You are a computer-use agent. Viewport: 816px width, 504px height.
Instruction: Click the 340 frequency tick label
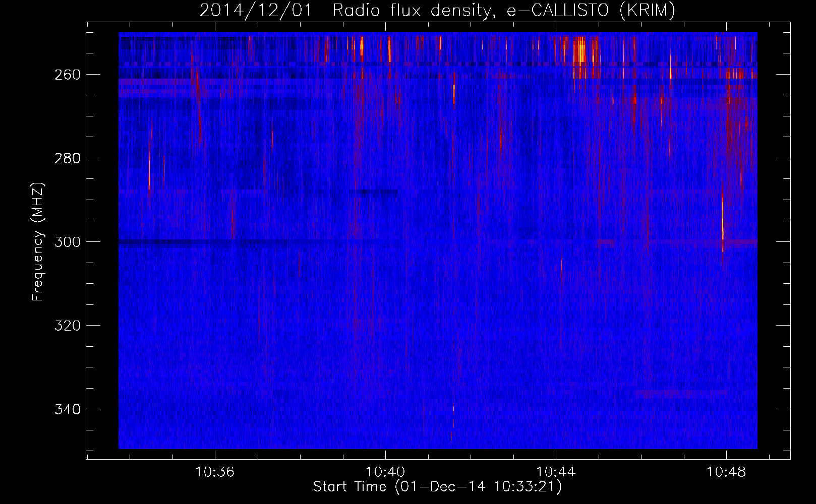pyautogui.click(x=67, y=409)
